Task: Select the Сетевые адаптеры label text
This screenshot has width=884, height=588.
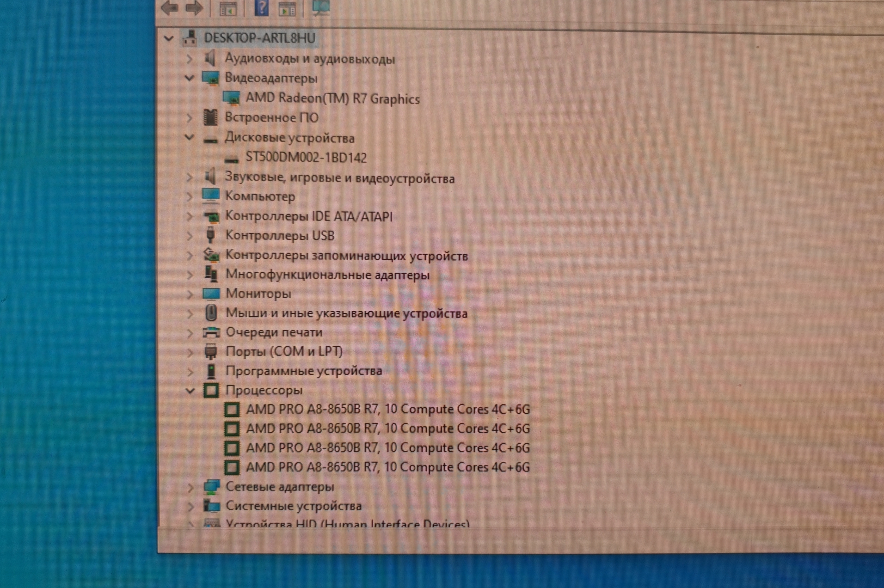Action: pyautogui.click(x=280, y=486)
